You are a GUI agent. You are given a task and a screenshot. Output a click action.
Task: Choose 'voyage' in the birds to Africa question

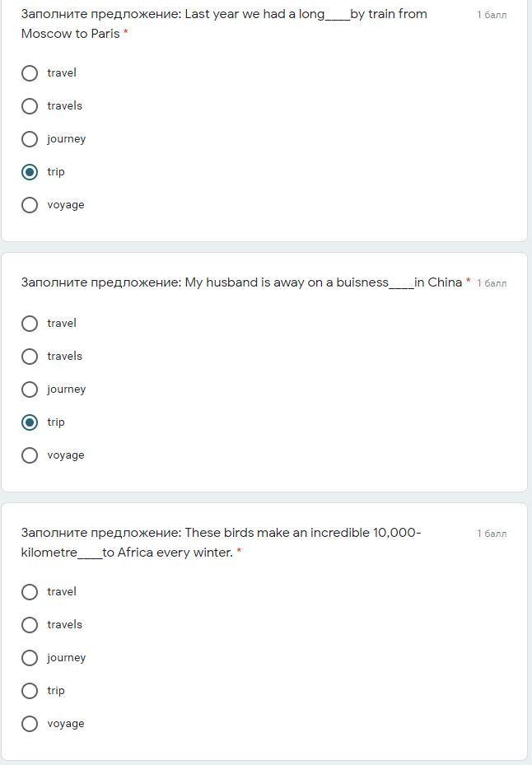point(30,724)
